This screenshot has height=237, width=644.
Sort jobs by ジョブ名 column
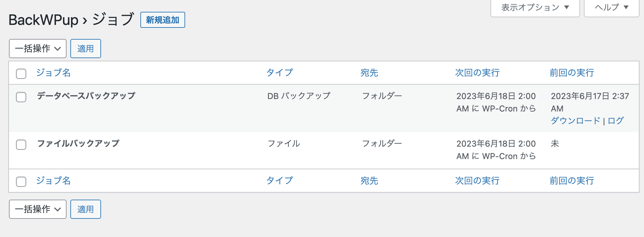click(x=53, y=73)
